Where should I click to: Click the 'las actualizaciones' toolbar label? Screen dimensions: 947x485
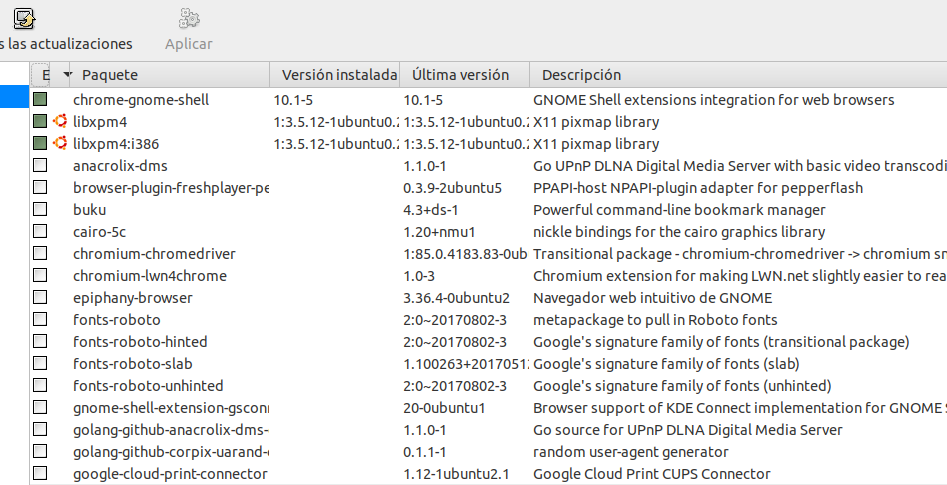coord(66,44)
